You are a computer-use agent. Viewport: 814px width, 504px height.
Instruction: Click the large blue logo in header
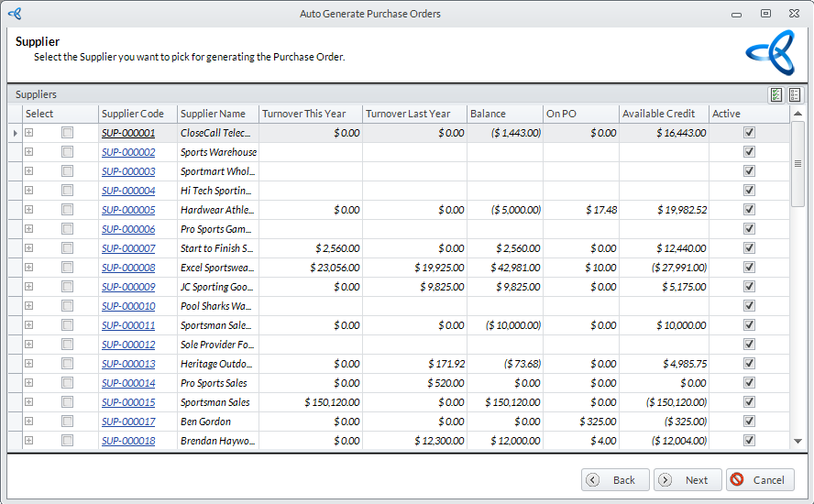point(770,54)
